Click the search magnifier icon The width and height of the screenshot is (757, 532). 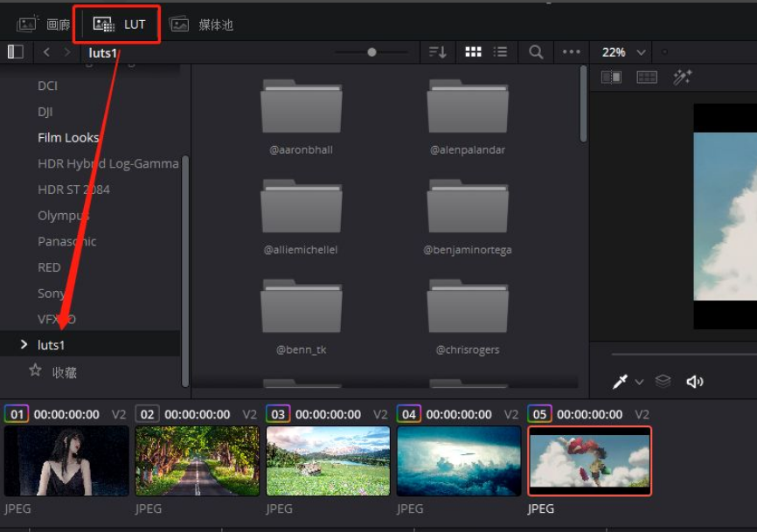pos(536,52)
